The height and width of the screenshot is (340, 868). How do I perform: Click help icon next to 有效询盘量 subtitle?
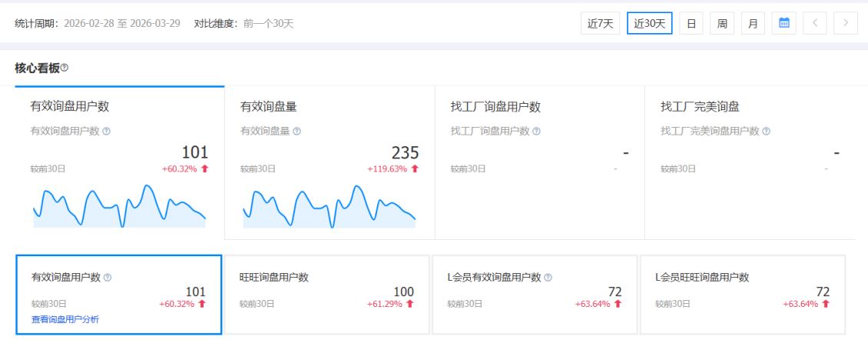point(297,131)
